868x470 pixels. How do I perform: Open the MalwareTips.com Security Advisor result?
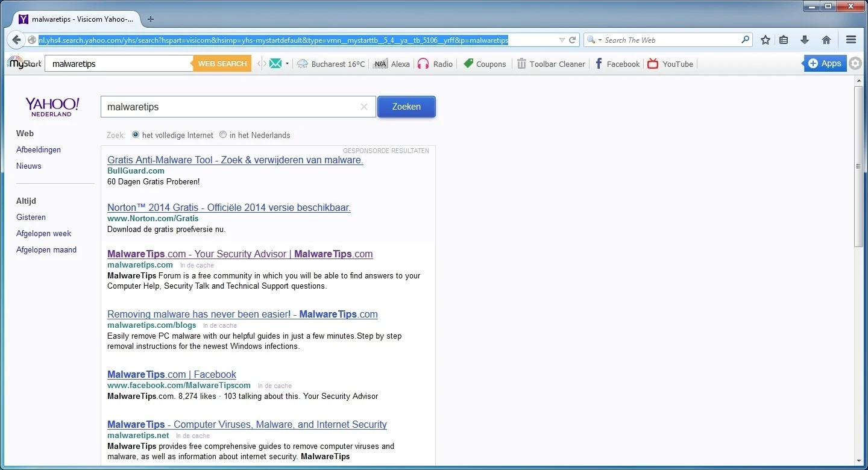(x=240, y=254)
